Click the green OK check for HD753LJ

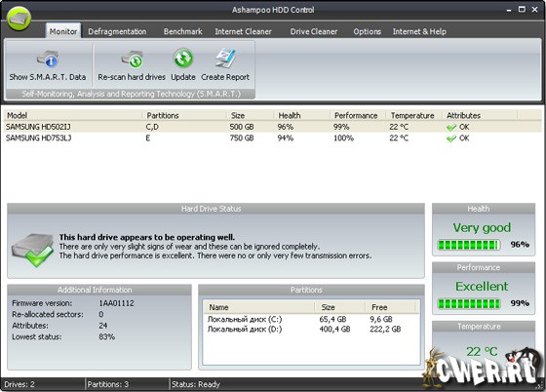click(x=451, y=138)
